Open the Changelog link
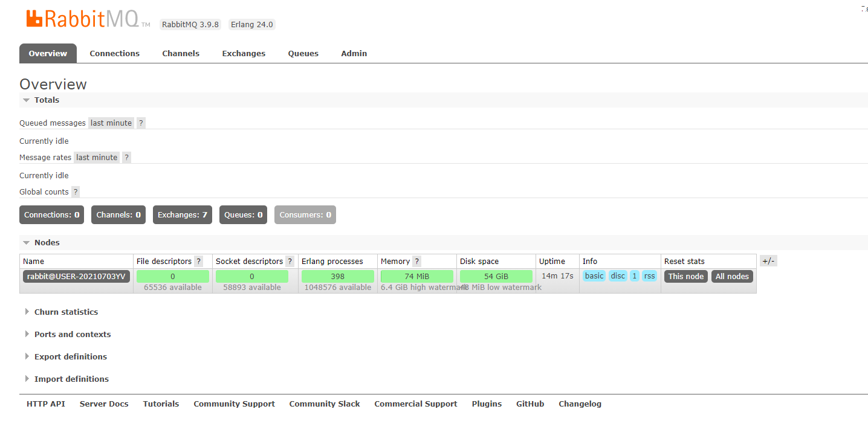Image resolution: width=868 pixels, height=441 pixels. tap(580, 404)
